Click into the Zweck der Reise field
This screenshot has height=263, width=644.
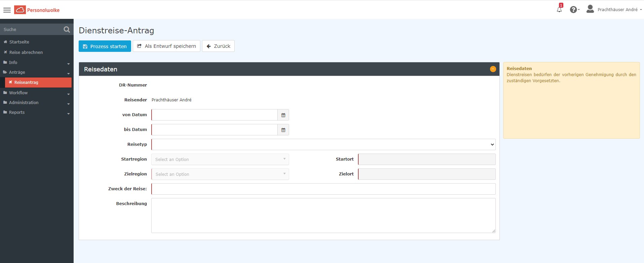click(323, 189)
